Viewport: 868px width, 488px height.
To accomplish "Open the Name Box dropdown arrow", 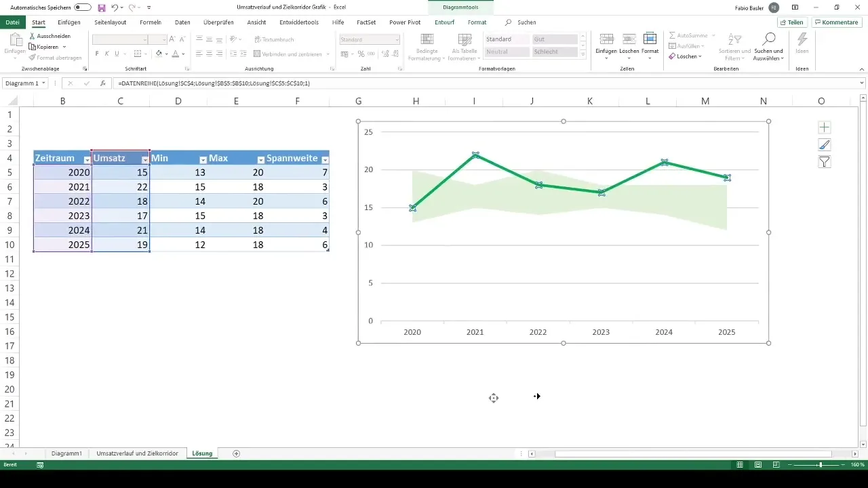I will pos(44,83).
